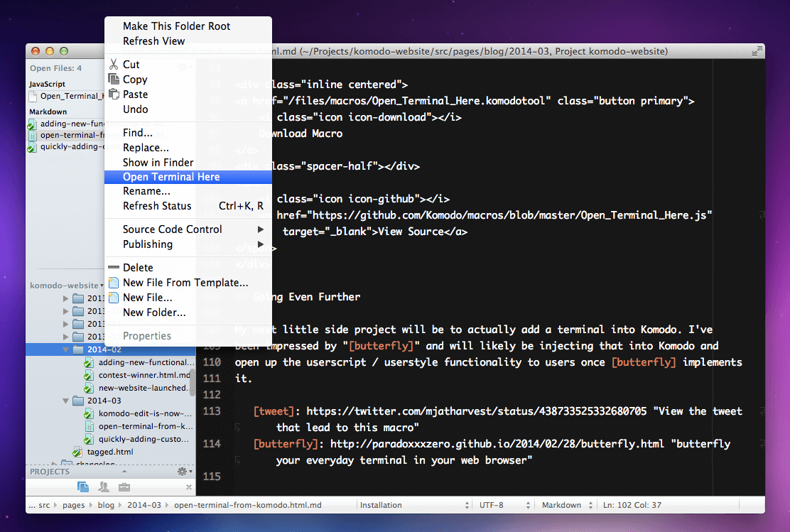Open the Installation section dropdown in status bar
The width and height of the screenshot is (790, 532).
pos(414,505)
